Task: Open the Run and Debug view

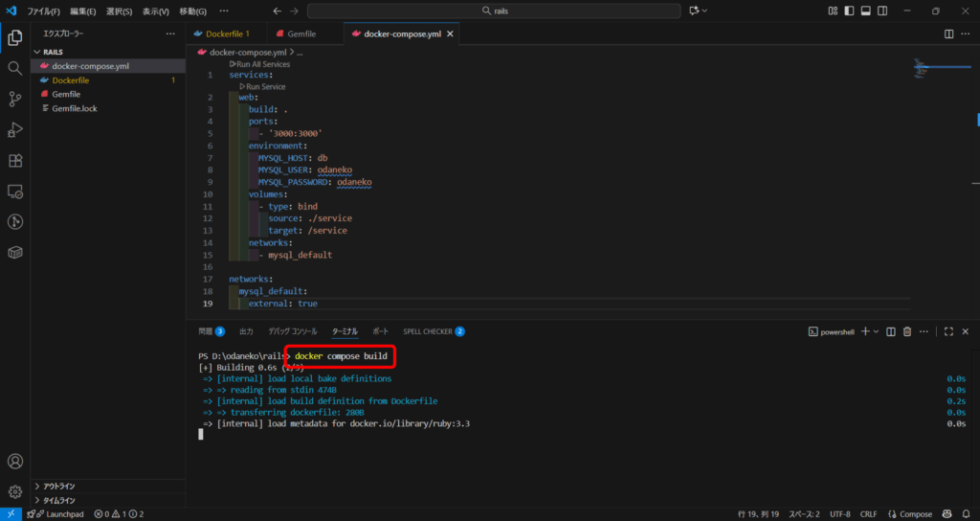Action: (x=14, y=129)
